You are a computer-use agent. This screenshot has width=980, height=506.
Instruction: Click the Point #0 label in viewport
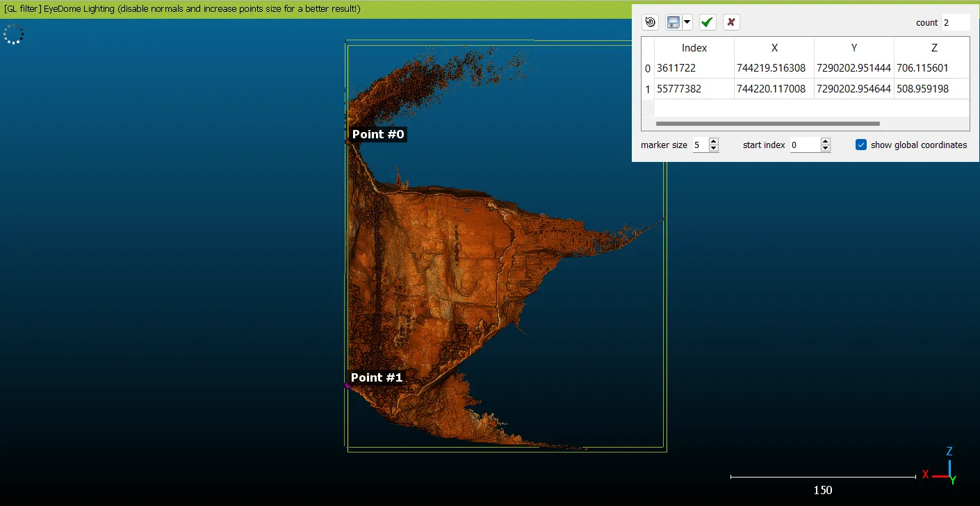point(377,134)
